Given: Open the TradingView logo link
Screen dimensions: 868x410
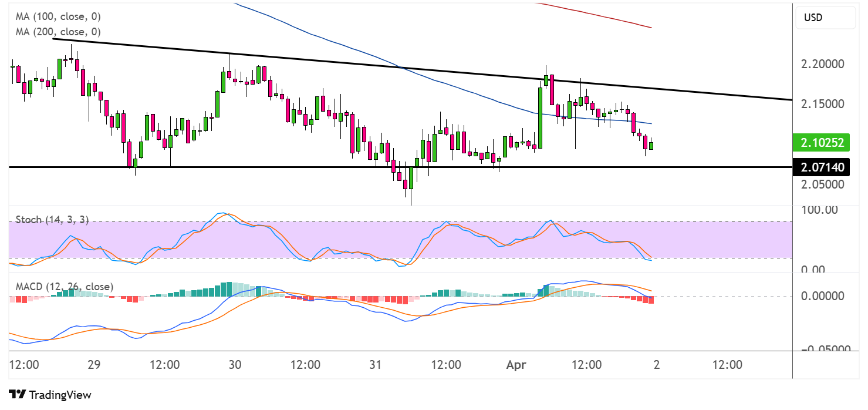Looking at the screenshot, I should pos(50,395).
